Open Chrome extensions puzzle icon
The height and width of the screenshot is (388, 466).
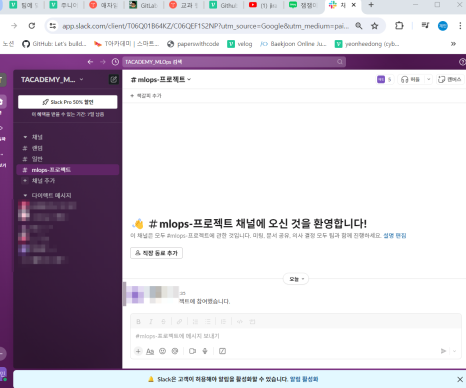[399, 26]
